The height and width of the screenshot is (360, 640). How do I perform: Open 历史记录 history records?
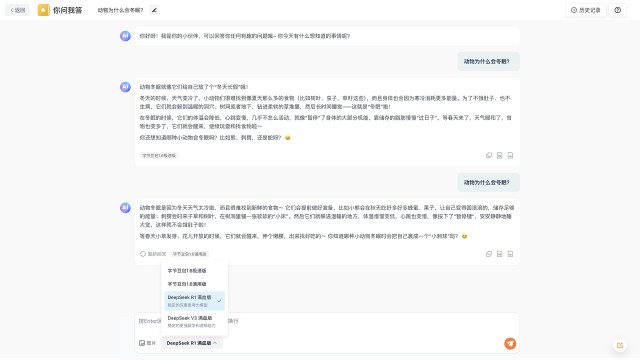click(586, 10)
